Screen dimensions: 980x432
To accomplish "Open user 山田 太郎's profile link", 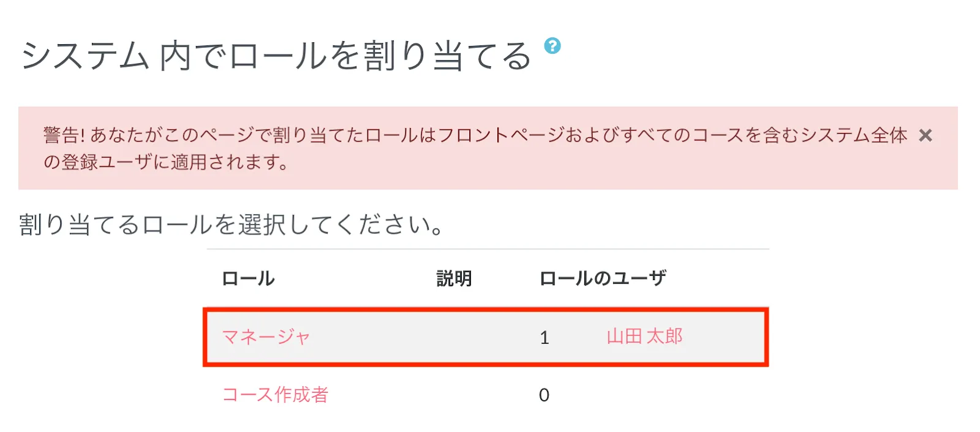I will [644, 336].
